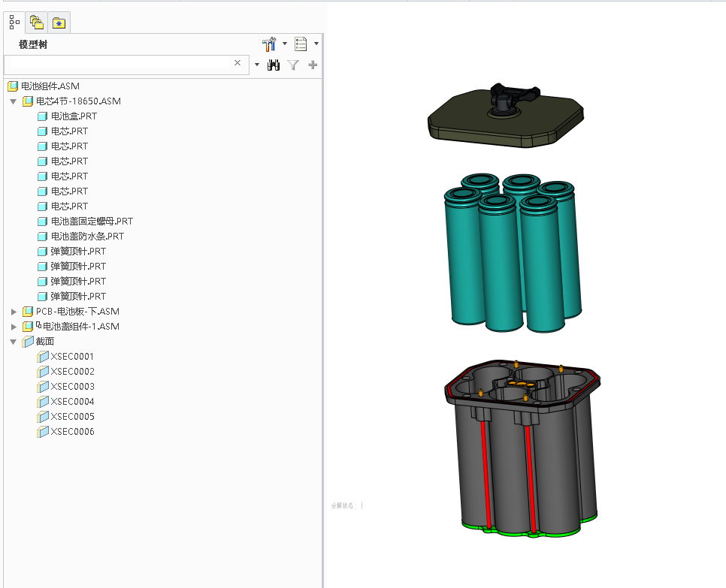Open the Folder Browser tab
This screenshot has height=588, width=726.
click(37, 23)
